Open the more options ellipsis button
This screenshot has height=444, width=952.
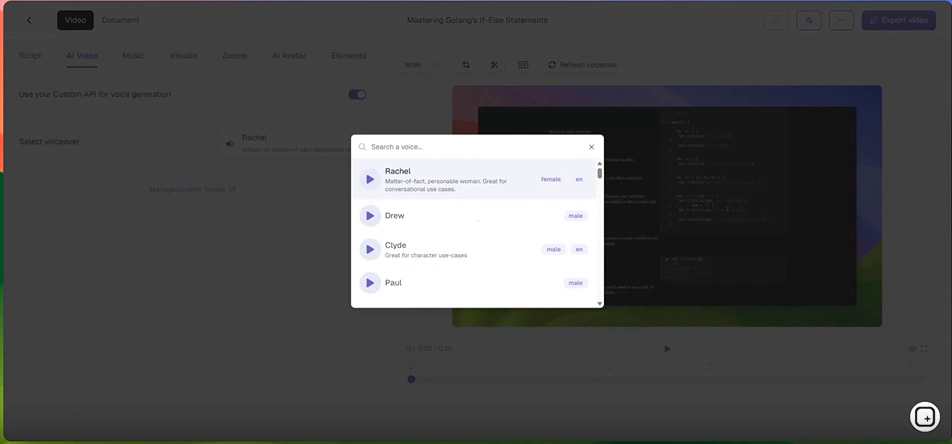[x=841, y=20]
